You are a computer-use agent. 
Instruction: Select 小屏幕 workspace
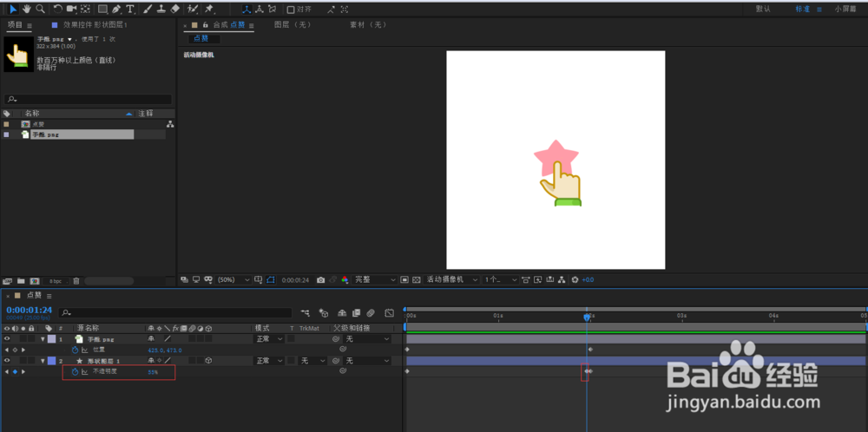[845, 9]
